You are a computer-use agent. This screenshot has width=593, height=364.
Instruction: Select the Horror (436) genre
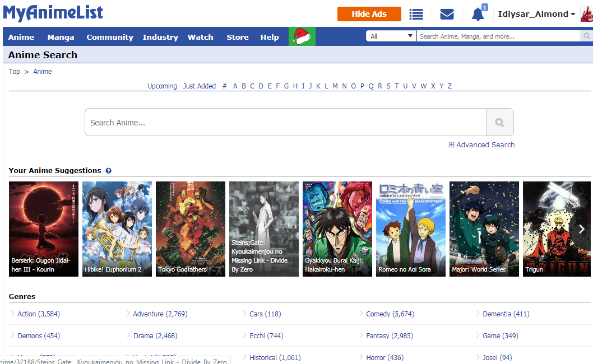384,358
